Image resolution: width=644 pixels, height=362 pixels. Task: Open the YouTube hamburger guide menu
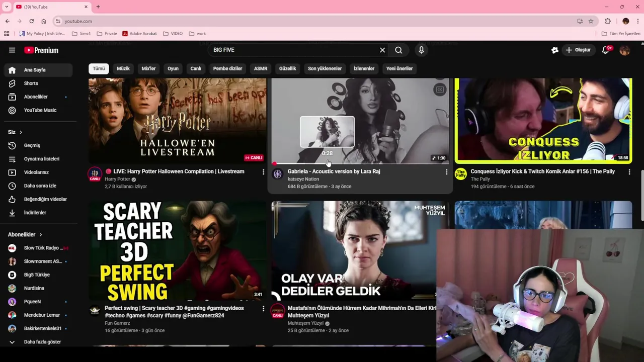[x=12, y=50]
